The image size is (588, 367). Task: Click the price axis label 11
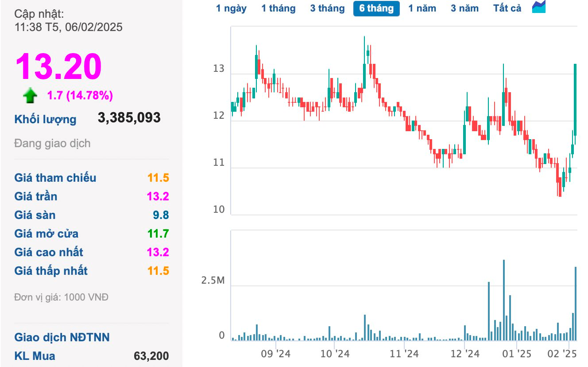[219, 163]
